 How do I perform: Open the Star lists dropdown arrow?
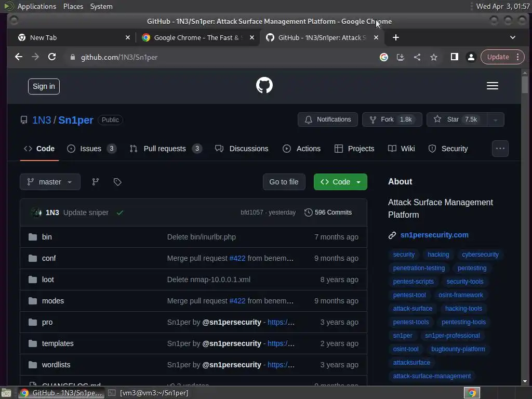coord(495,120)
